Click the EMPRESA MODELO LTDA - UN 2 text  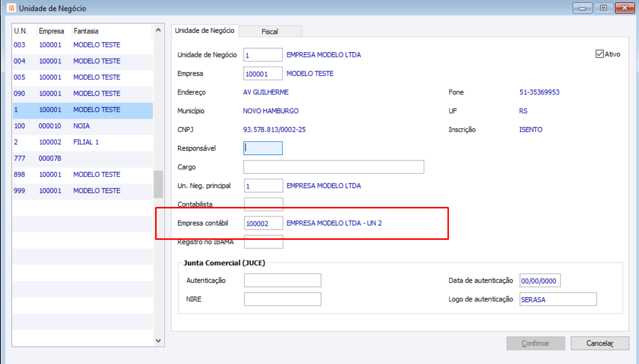(334, 223)
